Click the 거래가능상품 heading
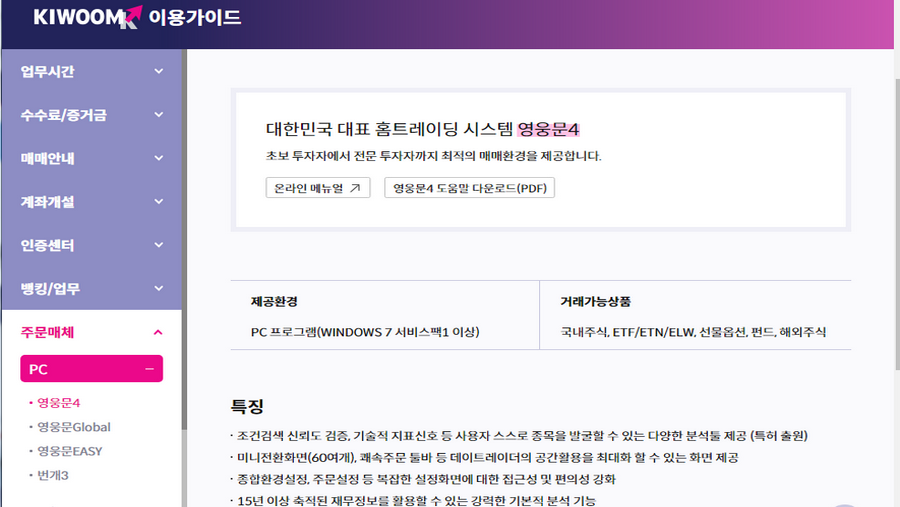Screen dimensions: 900x507 tap(596, 301)
